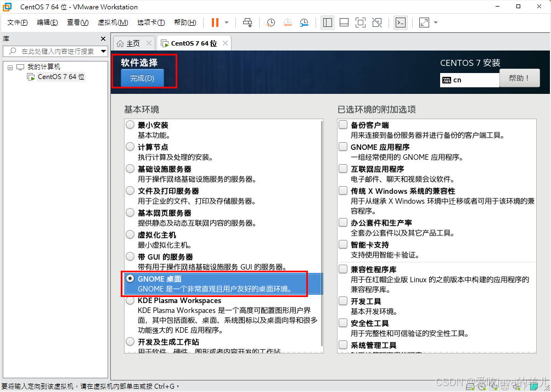Close the library panel

[103, 38]
